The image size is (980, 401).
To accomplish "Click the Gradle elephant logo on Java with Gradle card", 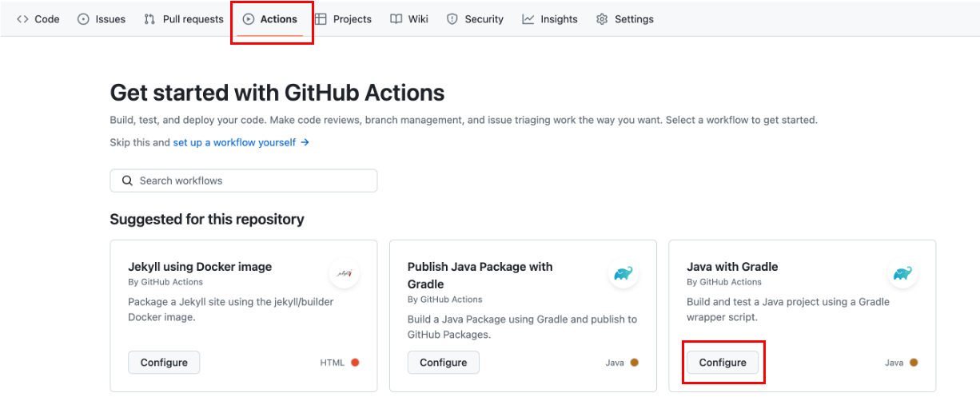I will [902, 273].
